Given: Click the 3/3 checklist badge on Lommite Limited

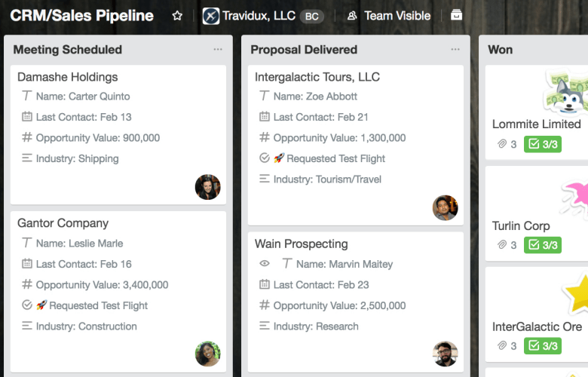Looking at the screenshot, I should 543,144.
